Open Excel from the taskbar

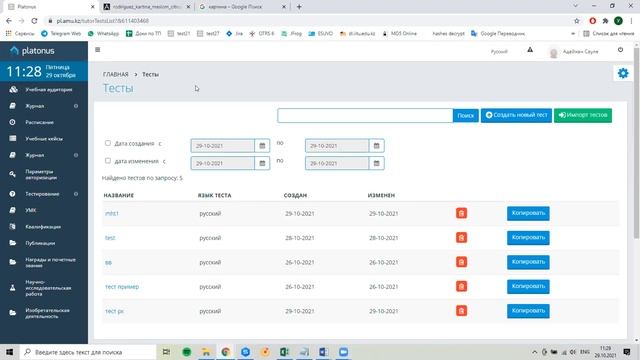point(284,352)
